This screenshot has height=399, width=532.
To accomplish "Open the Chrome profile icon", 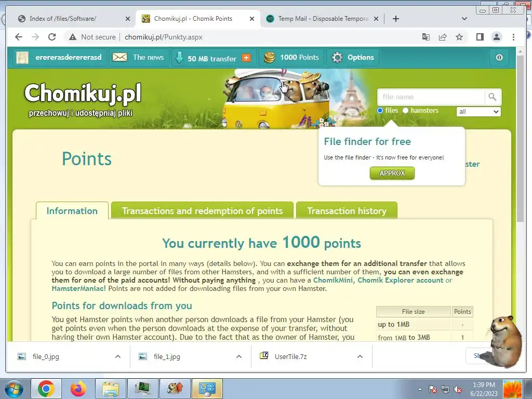I will tap(496, 37).
